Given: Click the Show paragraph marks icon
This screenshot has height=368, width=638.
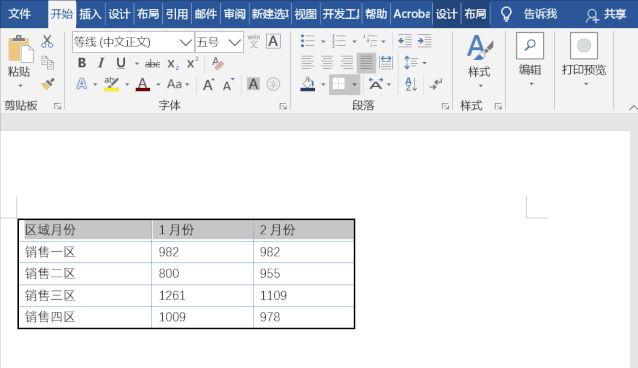Looking at the screenshot, I should [x=436, y=84].
